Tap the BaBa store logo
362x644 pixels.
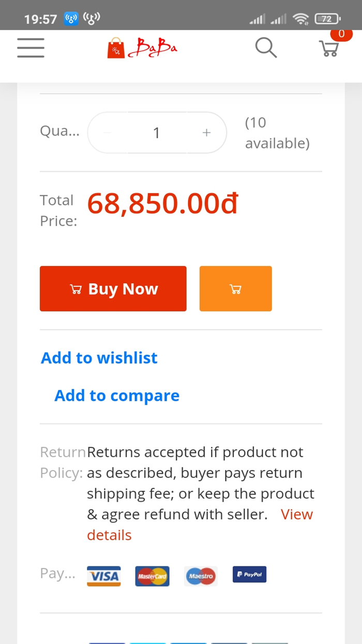click(142, 49)
